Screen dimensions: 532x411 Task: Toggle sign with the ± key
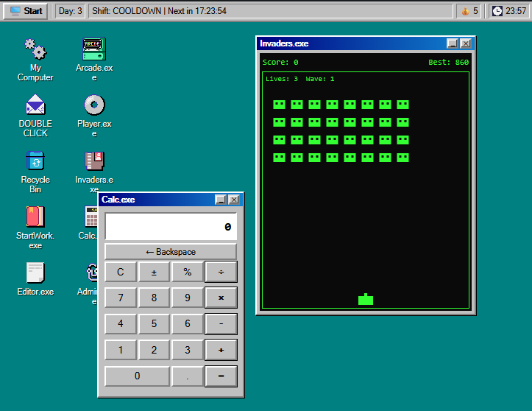[154, 272]
